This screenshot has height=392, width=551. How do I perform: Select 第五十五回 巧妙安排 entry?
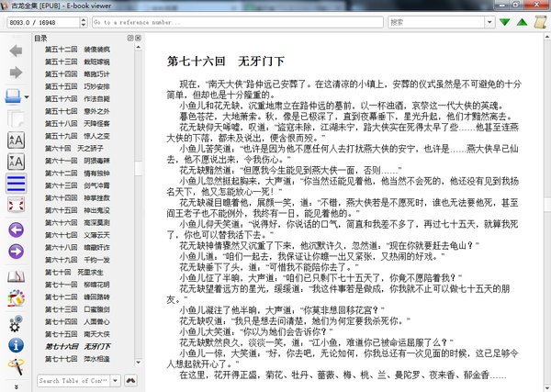(x=77, y=86)
